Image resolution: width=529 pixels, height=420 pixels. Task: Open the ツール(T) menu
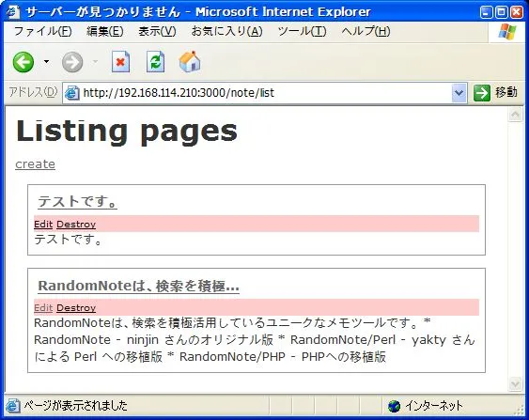pyautogui.click(x=302, y=31)
